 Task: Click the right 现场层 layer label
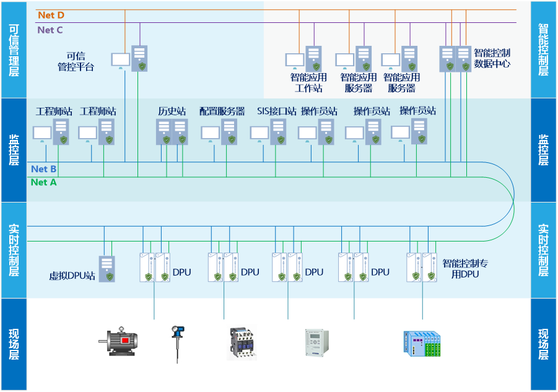pyautogui.click(x=543, y=344)
